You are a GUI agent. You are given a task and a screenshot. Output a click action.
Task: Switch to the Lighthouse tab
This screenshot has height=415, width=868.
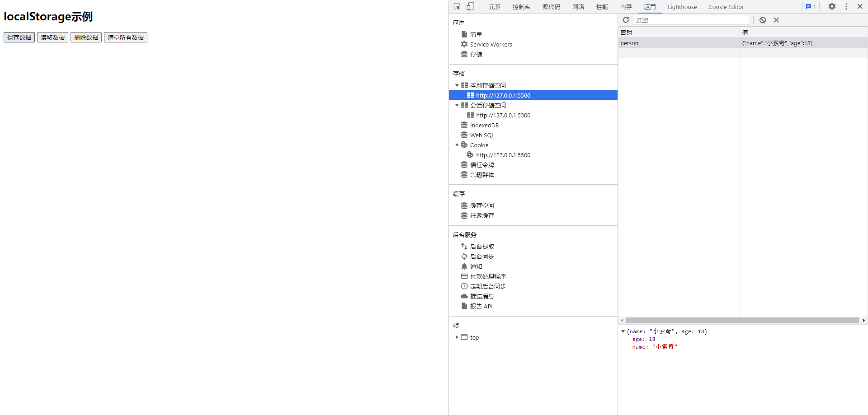pyautogui.click(x=682, y=7)
